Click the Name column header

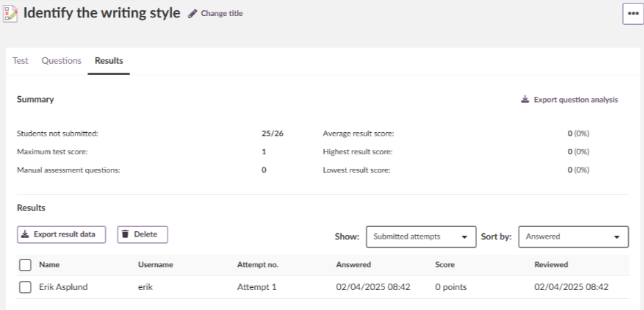49,264
